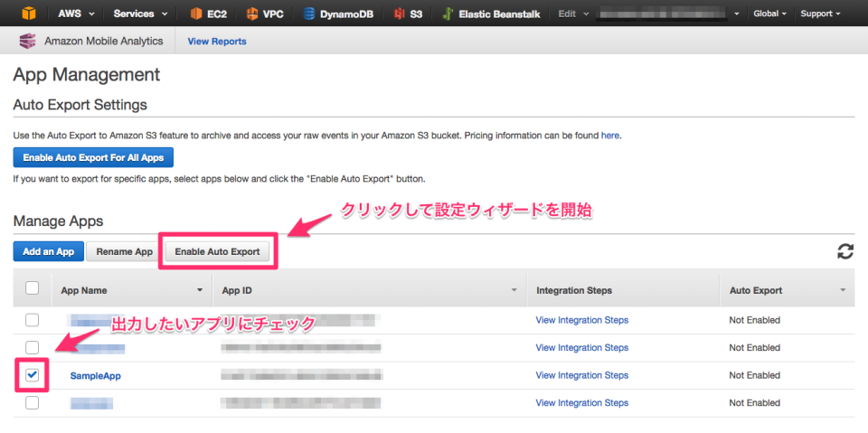The width and height of the screenshot is (868, 433).
Task: Click the Amazon Mobile Analytics logo icon
Action: (27, 41)
